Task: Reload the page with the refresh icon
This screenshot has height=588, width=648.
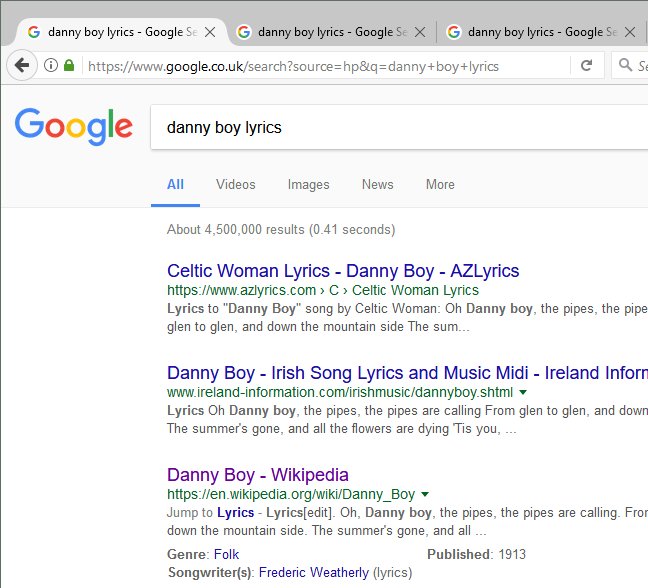Action: coord(586,65)
